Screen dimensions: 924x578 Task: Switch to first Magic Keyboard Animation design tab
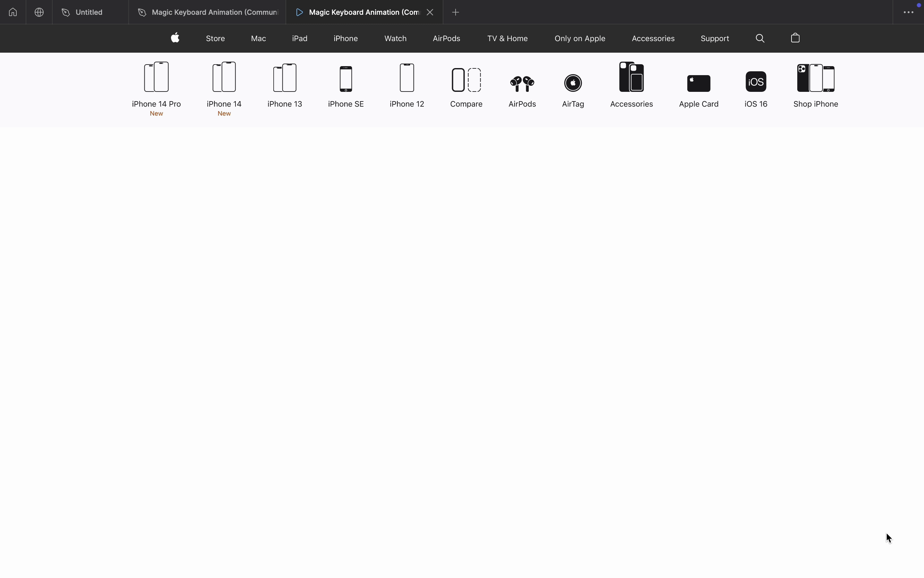(x=207, y=12)
